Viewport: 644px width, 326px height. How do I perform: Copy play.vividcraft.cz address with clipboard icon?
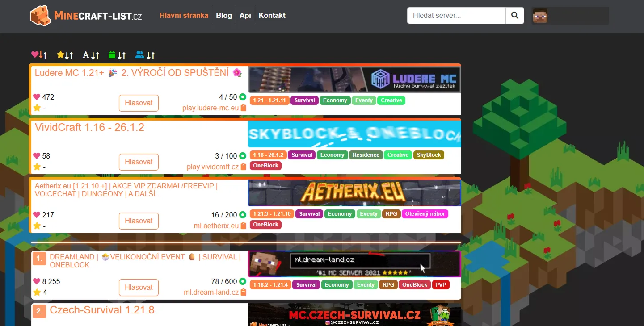244,167
